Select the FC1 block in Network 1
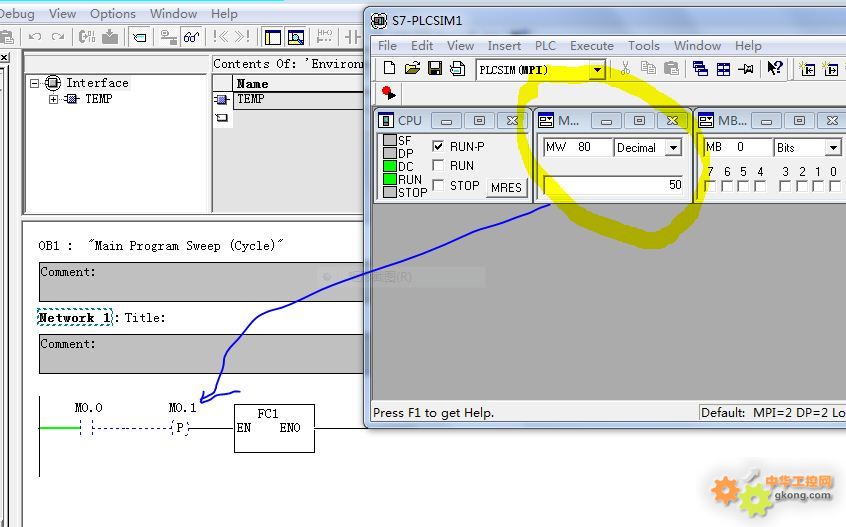846x527 pixels. tap(274, 428)
